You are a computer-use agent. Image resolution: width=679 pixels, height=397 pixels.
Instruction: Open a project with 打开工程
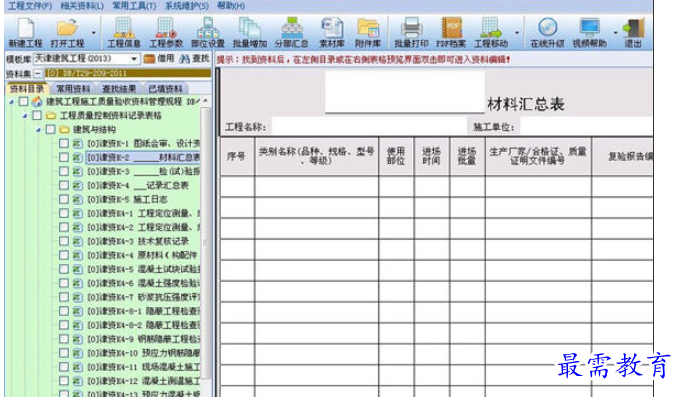67,33
